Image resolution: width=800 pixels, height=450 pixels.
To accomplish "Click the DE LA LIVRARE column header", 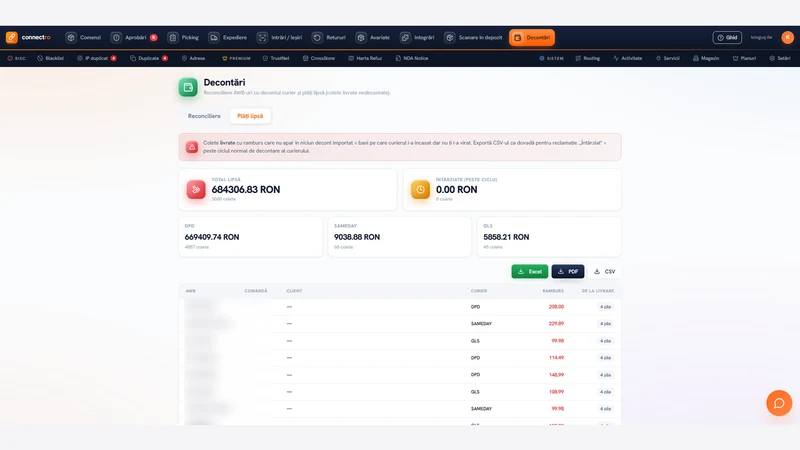I will [x=598, y=291].
